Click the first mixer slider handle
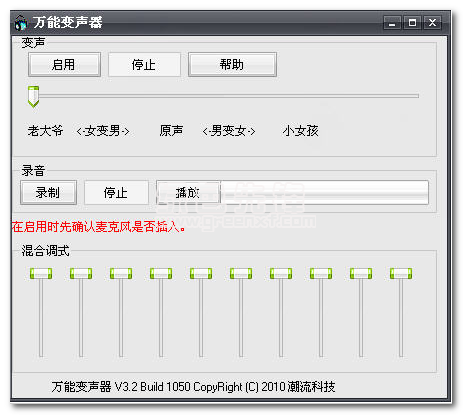The image size is (463, 415). pyautogui.click(x=41, y=274)
